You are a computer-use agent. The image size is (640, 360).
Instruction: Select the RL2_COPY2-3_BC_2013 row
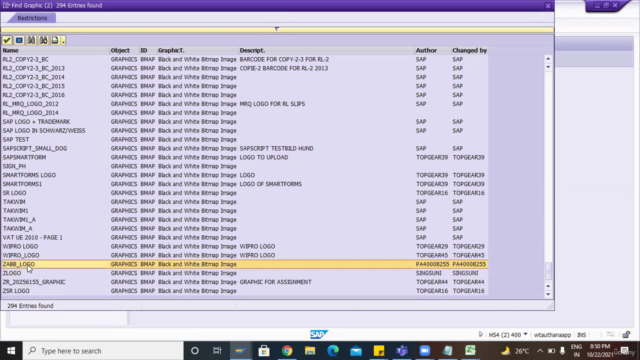click(x=244, y=68)
